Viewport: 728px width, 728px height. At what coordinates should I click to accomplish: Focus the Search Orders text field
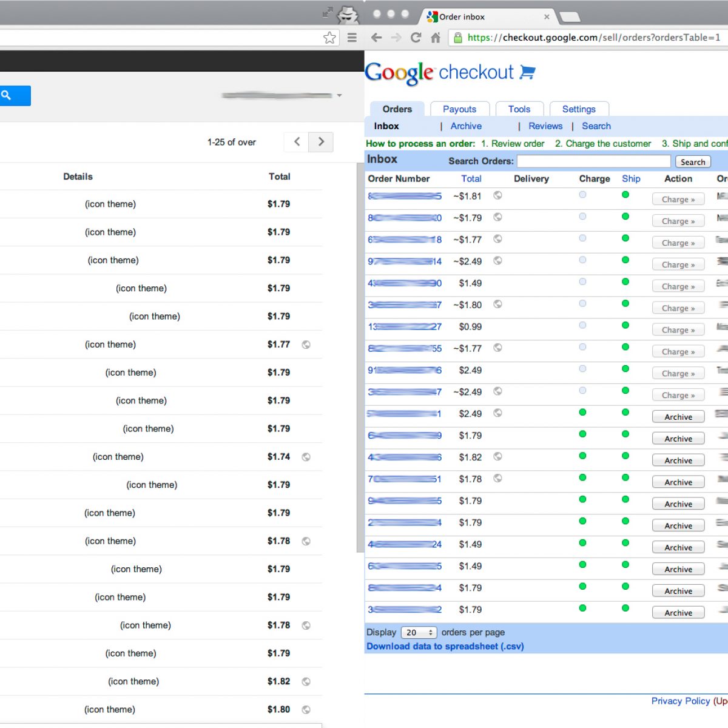click(593, 161)
